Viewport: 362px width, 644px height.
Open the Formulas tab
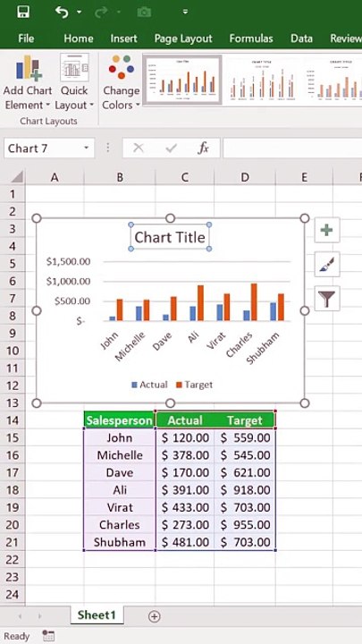251,38
